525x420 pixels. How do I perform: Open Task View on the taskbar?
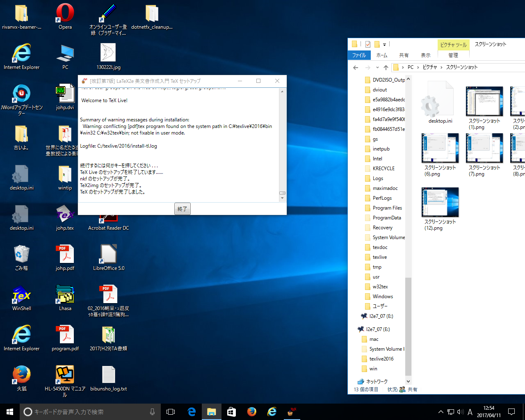(171, 412)
